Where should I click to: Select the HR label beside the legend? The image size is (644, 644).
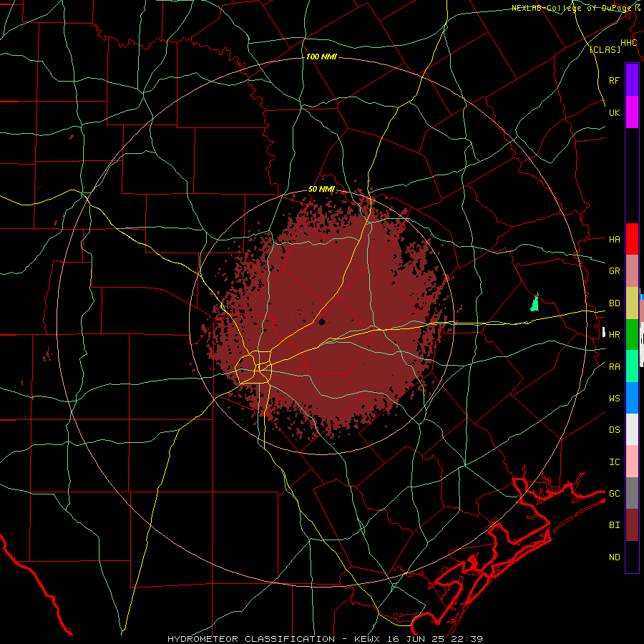click(x=614, y=335)
